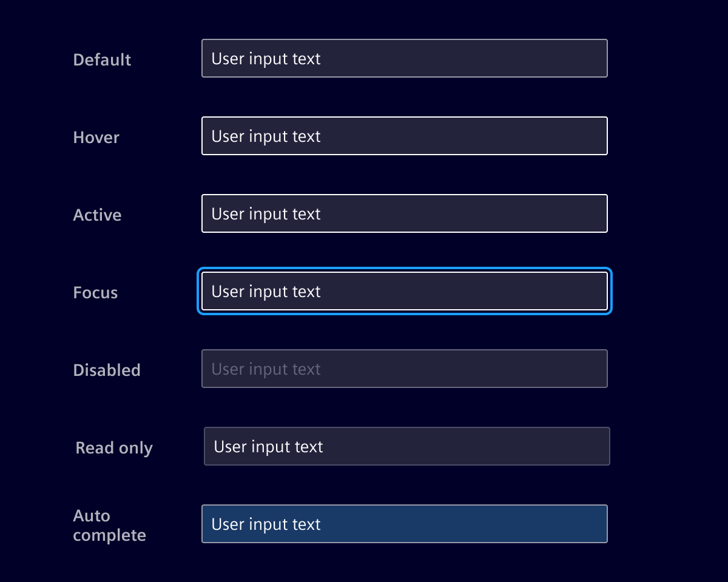This screenshot has height=582, width=728.
Task: Click the Hover state input field
Action: pos(405,136)
